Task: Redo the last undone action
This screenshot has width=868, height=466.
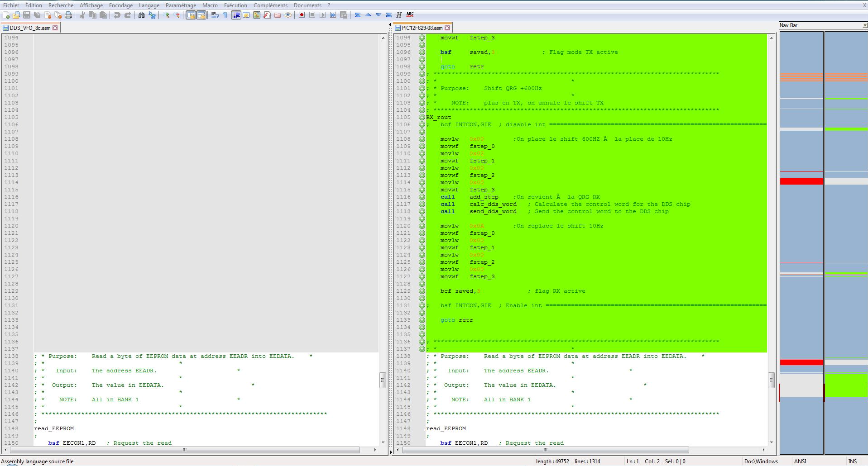Action: (128, 15)
